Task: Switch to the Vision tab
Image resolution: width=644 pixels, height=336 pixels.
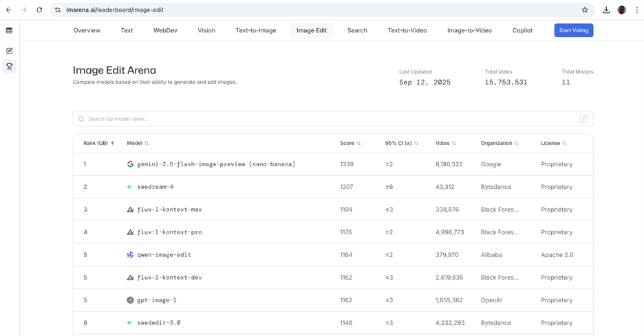Action: tap(206, 30)
